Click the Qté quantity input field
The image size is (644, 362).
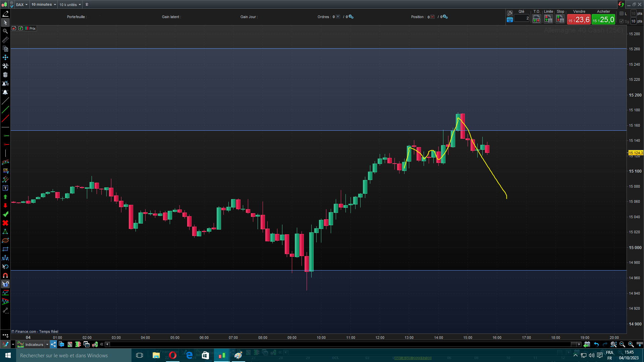point(522,18)
